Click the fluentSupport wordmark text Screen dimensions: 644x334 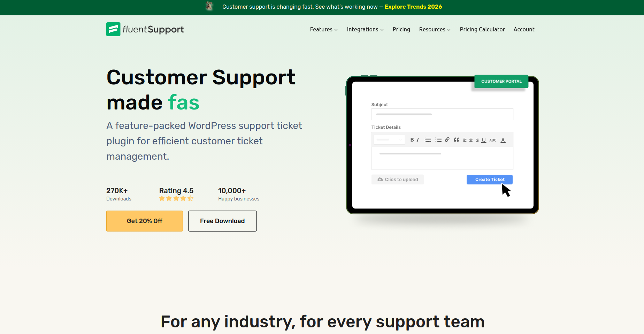point(153,29)
